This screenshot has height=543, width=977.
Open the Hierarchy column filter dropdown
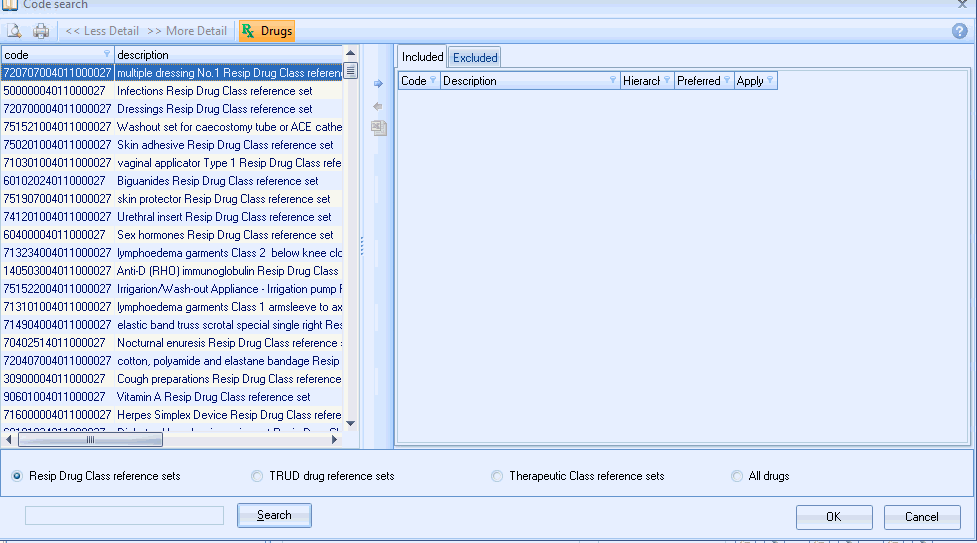pos(666,81)
